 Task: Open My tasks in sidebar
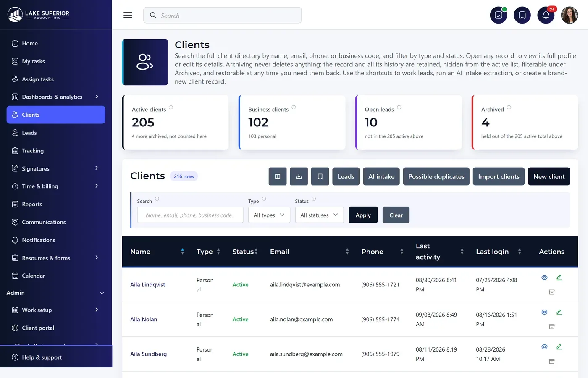pos(56,61)
